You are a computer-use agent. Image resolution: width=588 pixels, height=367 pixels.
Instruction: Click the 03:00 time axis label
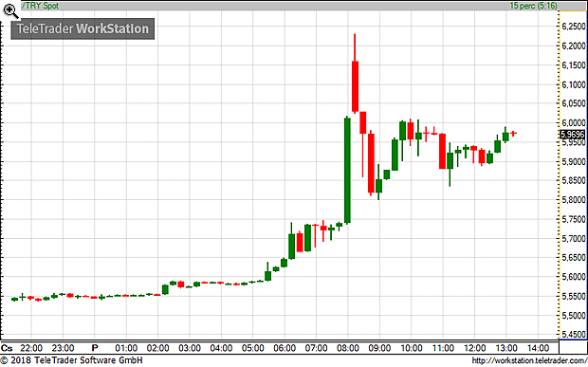[190, 347]
